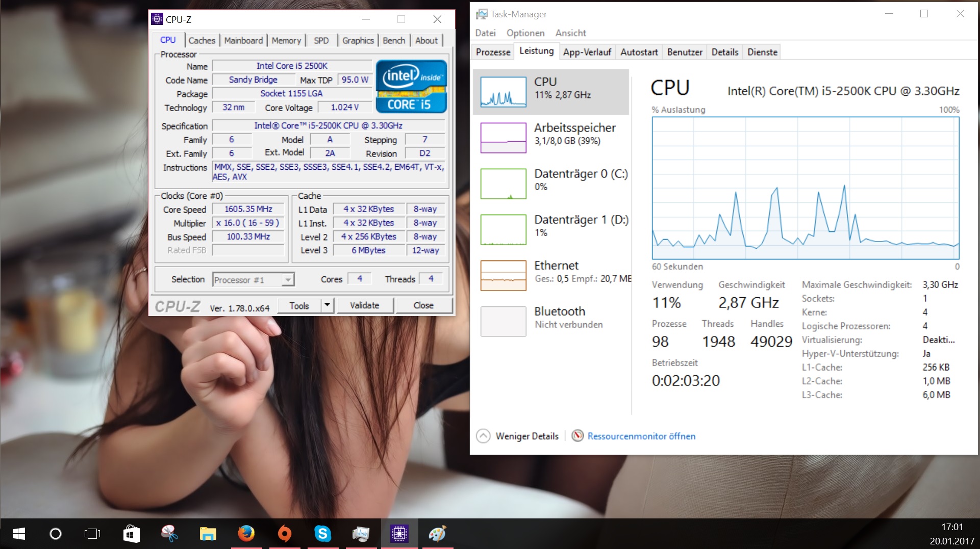Image resolution: width=980 pixels, height=549 pixels.
Task: Switch to Skype on the taskbar
Action: 322,534
